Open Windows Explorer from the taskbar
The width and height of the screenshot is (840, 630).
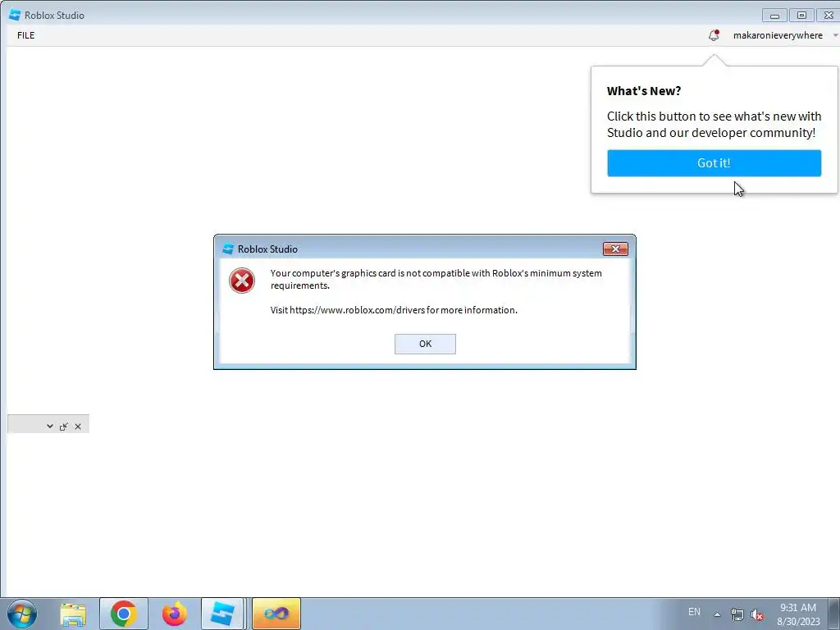coord(73,614)
